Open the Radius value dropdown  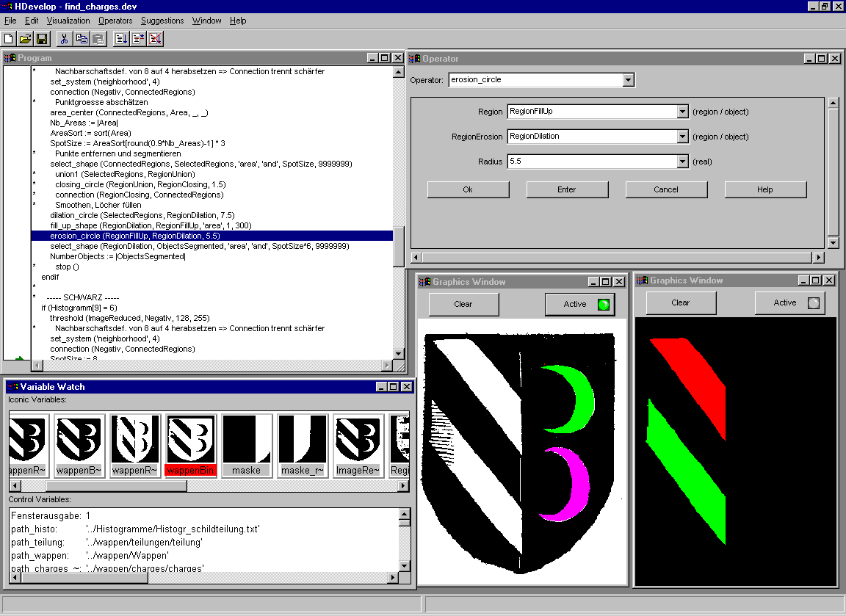pos(682,162)
